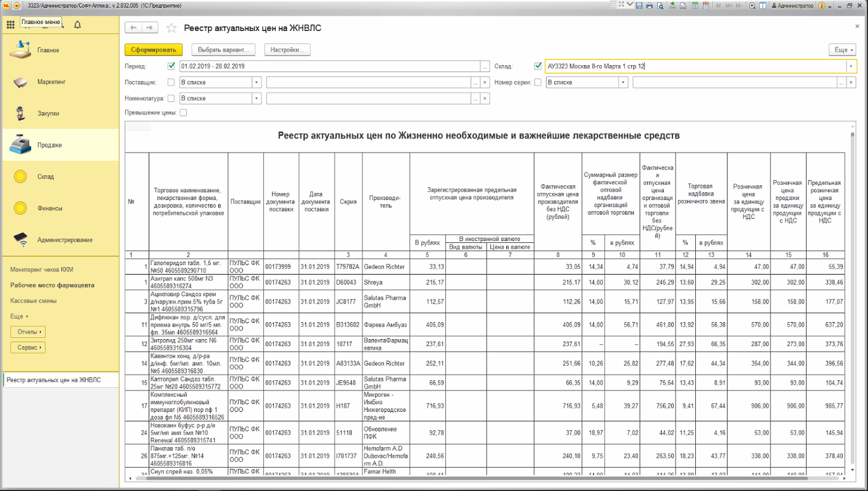Open the Еще dropdown button at top right

(842, 49)
